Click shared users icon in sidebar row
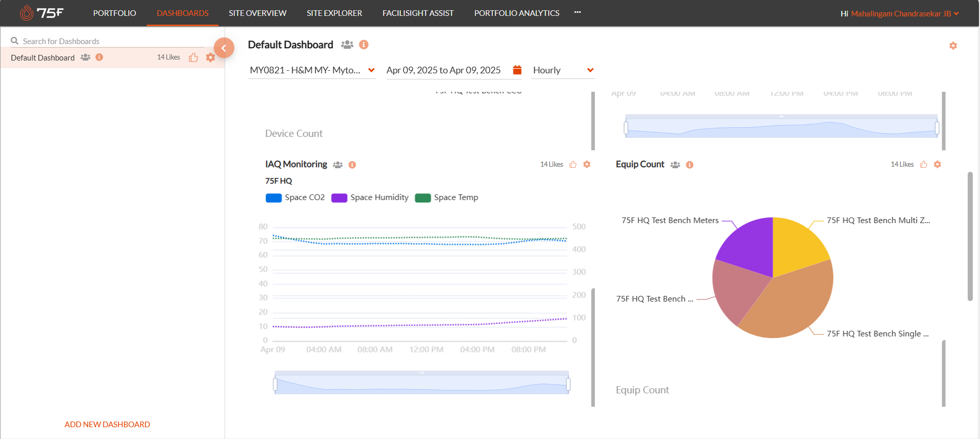This screenshot has height=439, width=980. coord(86,57)
